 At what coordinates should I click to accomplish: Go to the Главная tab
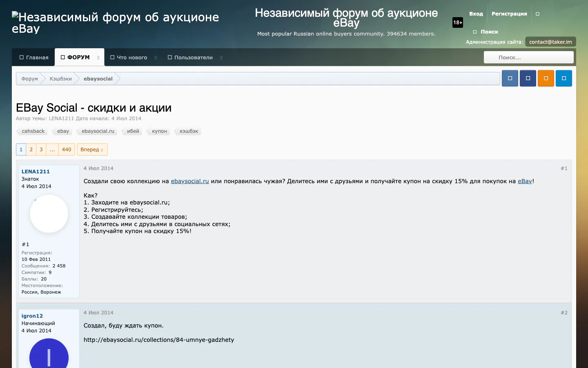pyautogui.click(x=34, y=57)
